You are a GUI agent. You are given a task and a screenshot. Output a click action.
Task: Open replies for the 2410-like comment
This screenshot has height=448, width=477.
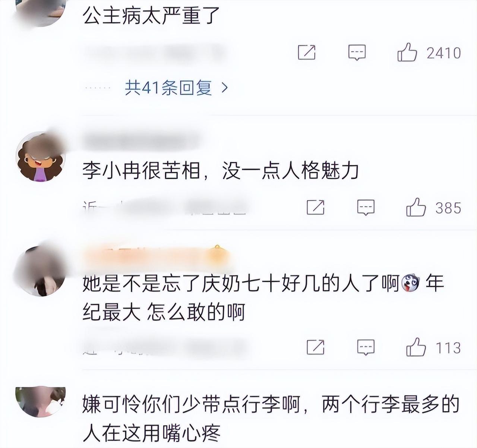(357, 53)
